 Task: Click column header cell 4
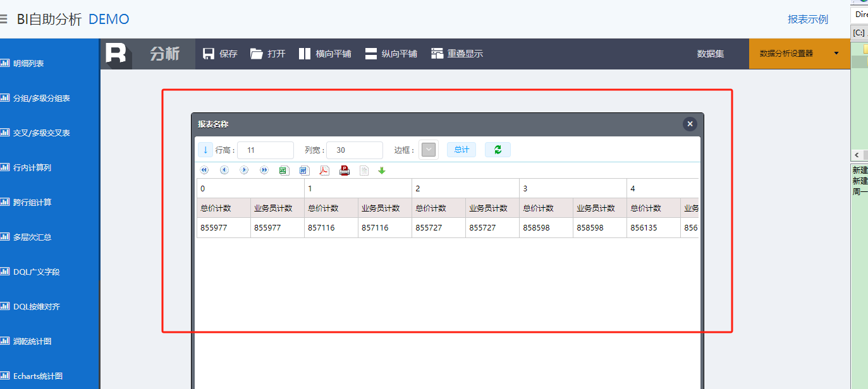tap(663, 189)
